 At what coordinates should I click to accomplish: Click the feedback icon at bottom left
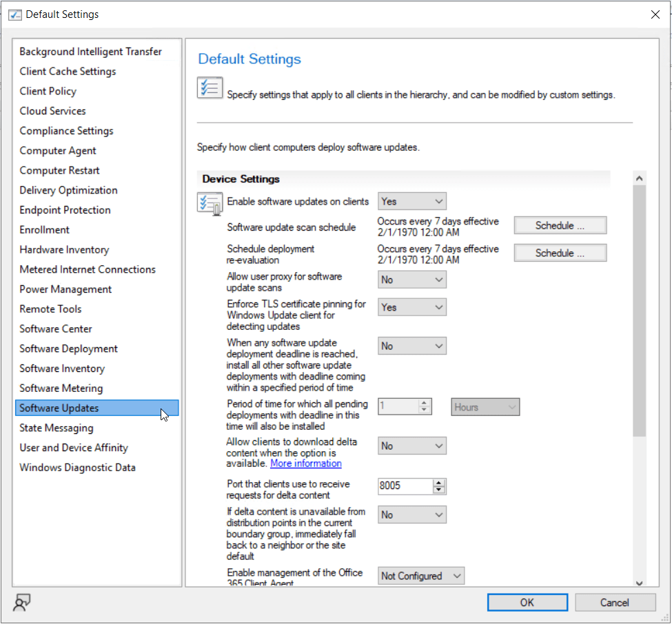coord(22,603)
